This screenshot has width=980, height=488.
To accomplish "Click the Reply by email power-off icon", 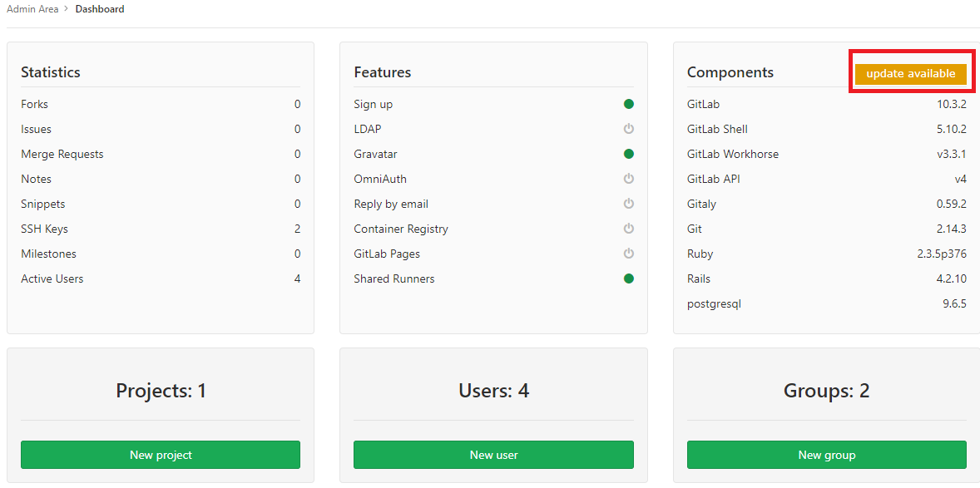I will pyautogui.click(x=629, y=204).
